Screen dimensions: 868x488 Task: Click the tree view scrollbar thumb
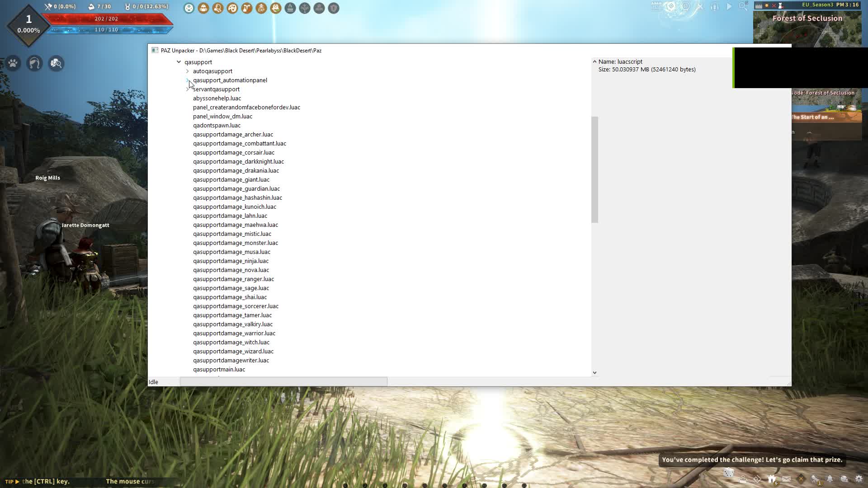[594, 169]
